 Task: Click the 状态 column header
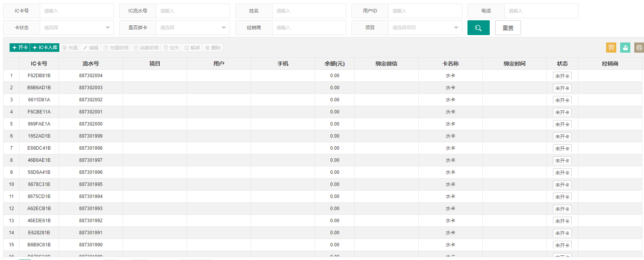(562, 64)
